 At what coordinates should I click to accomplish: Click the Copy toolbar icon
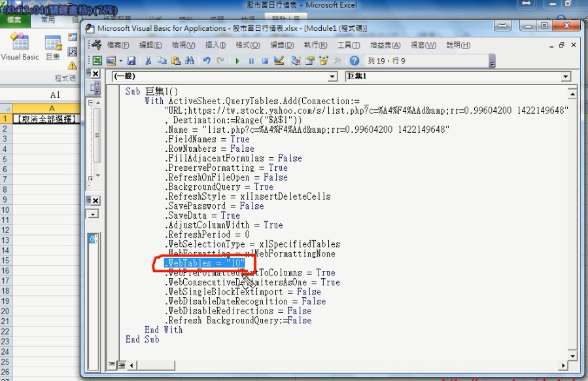click(x=162, y=61)
